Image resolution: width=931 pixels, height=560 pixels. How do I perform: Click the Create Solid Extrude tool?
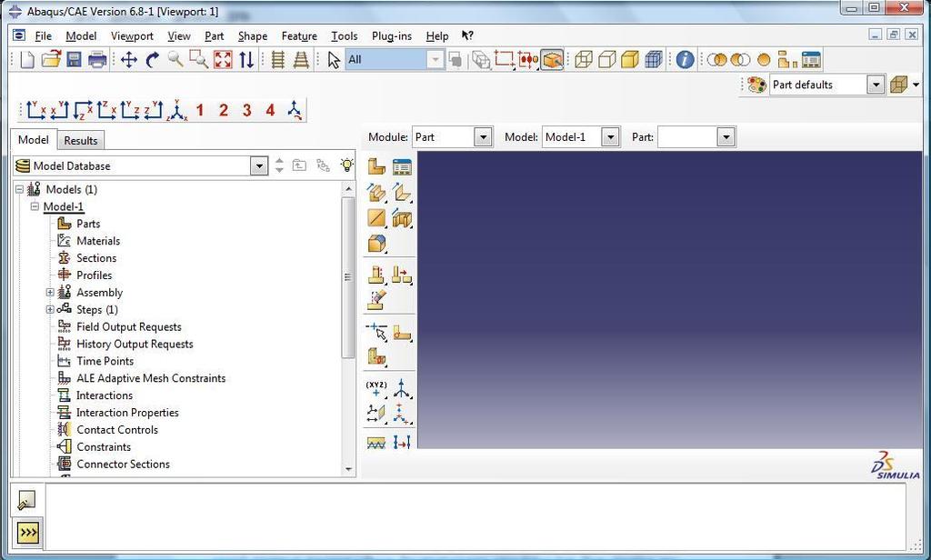point(376,193)
